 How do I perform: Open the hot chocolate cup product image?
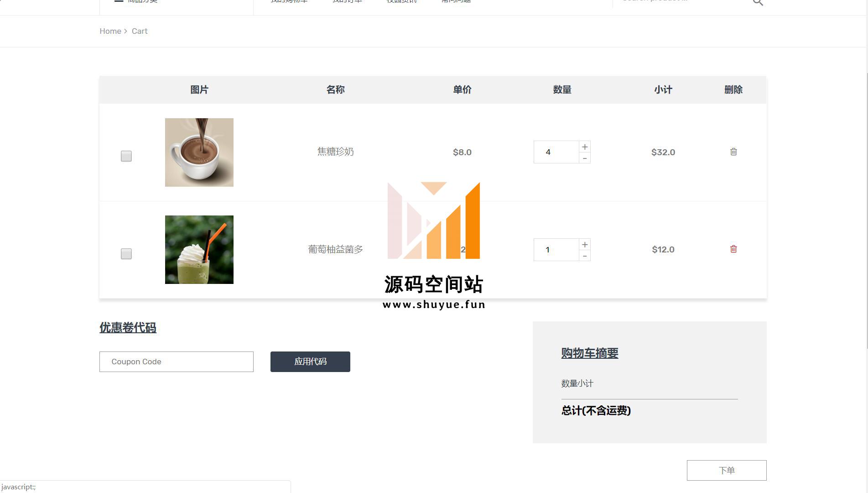point(199,152)
